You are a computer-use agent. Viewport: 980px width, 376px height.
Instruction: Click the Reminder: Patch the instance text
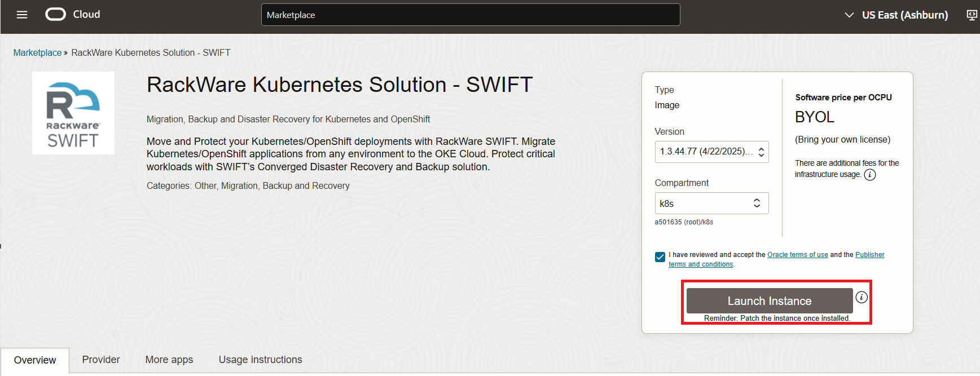point(777,319)
